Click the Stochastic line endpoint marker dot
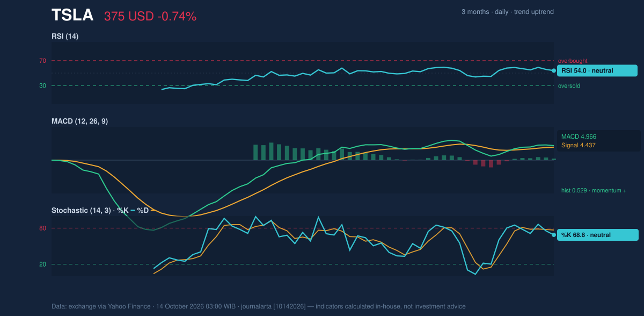644x316 pixels. [x=554, y=235]
